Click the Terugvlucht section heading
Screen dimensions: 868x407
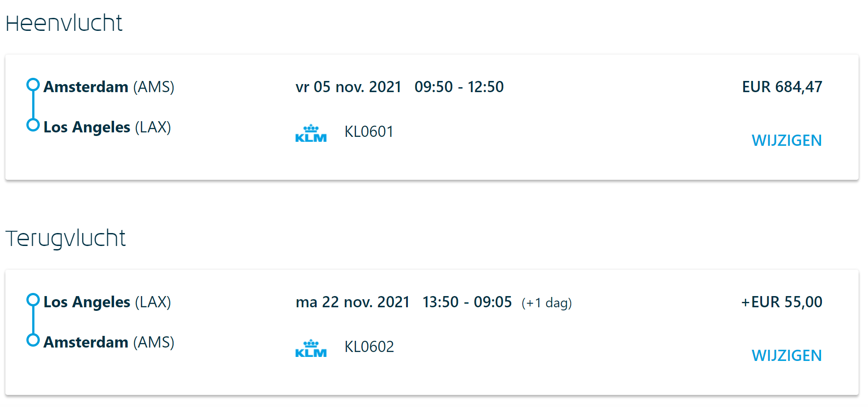click(x=66, y=238)
